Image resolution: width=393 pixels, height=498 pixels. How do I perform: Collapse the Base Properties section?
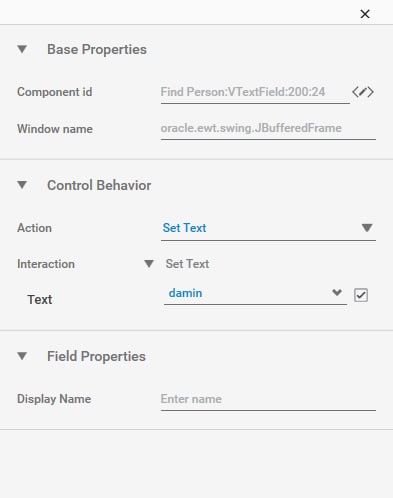(22, 49)
